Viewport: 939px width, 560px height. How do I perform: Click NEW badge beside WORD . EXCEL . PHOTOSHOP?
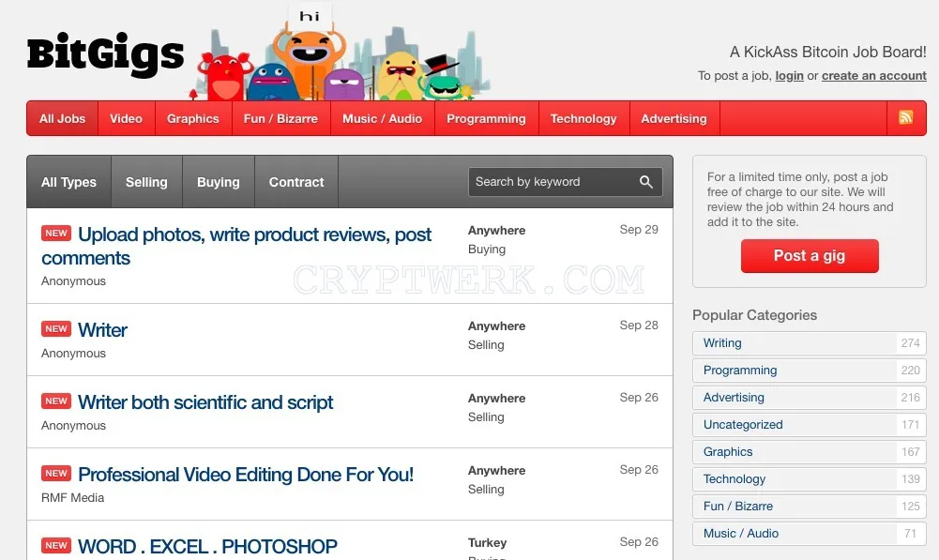point(56,546)
